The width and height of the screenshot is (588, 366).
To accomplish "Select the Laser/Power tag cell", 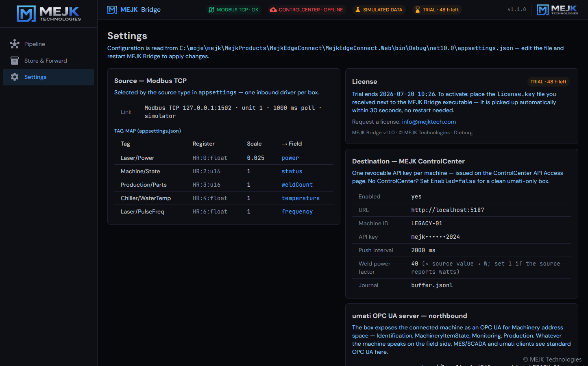I will pos(137,158).
